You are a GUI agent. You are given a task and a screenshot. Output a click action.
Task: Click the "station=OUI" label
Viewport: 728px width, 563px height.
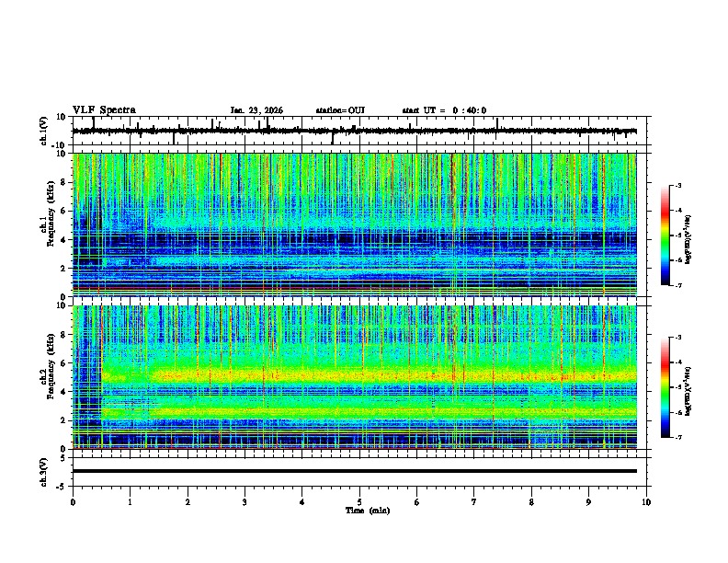click(x=340, y=110)
